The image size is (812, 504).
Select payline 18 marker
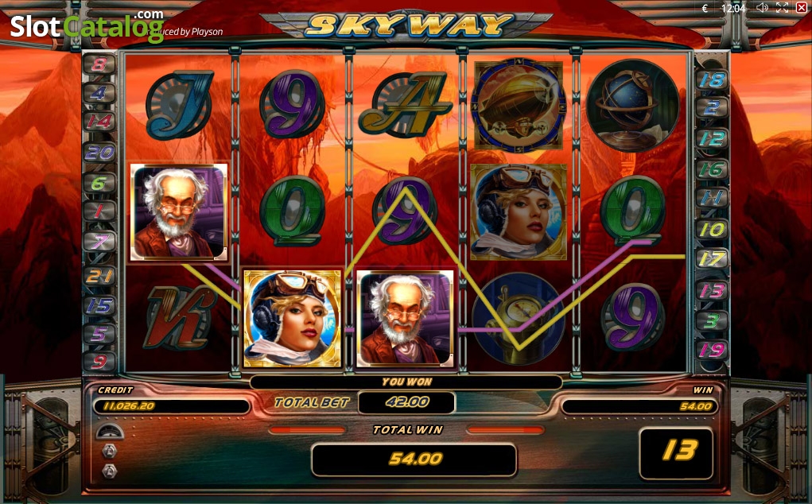(x=712, y=79)
